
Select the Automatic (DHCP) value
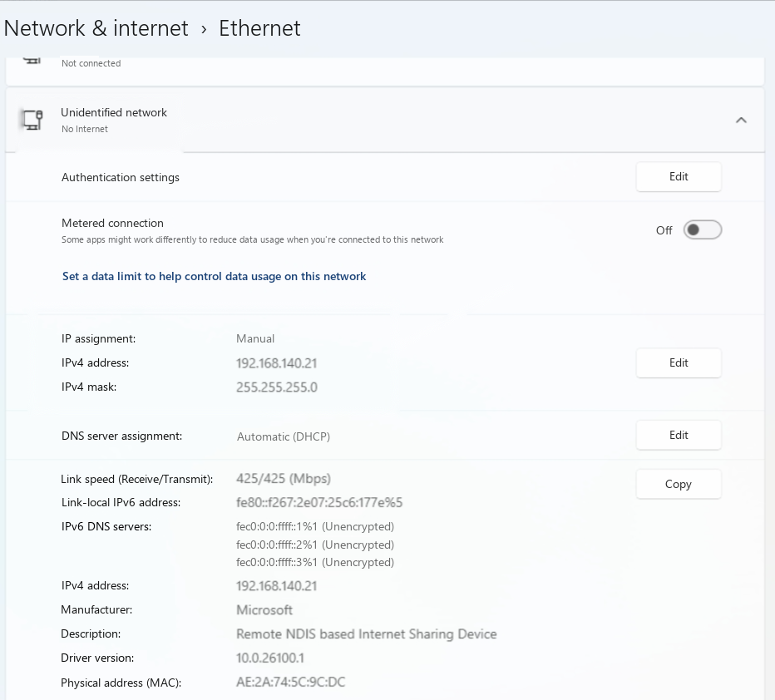284,436
